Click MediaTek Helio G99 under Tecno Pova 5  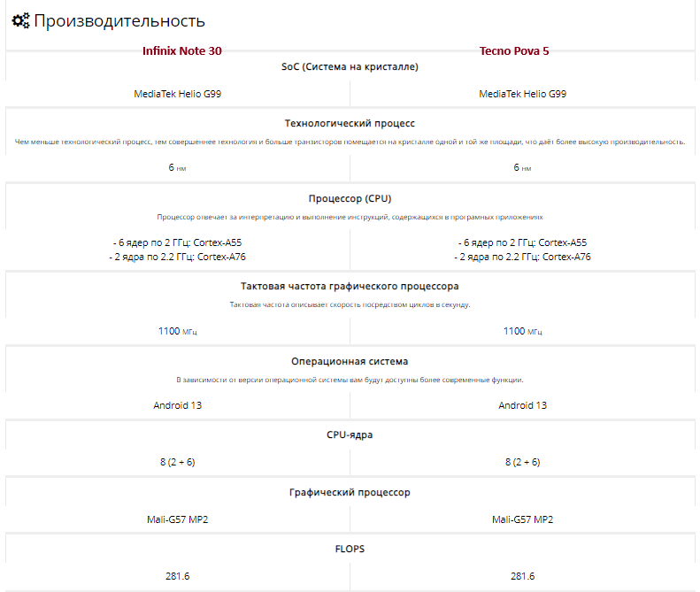(523, 94)
